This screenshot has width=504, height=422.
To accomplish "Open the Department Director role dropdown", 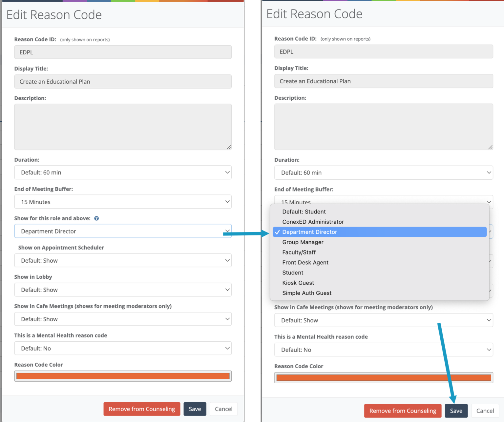I will click(x=123, y=231).
